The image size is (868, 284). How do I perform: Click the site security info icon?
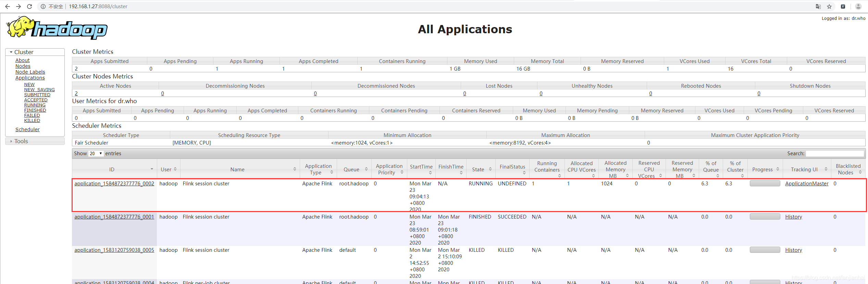43,7
